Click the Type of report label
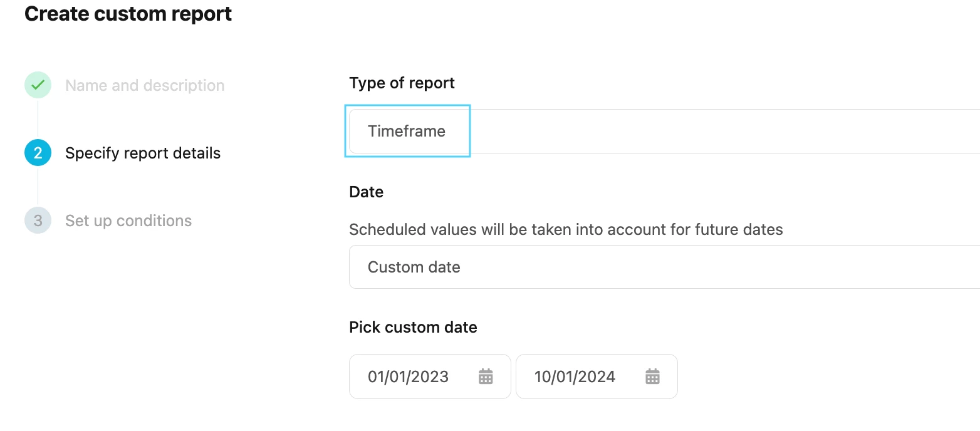 pyautogui.click(x=402, y=83)
